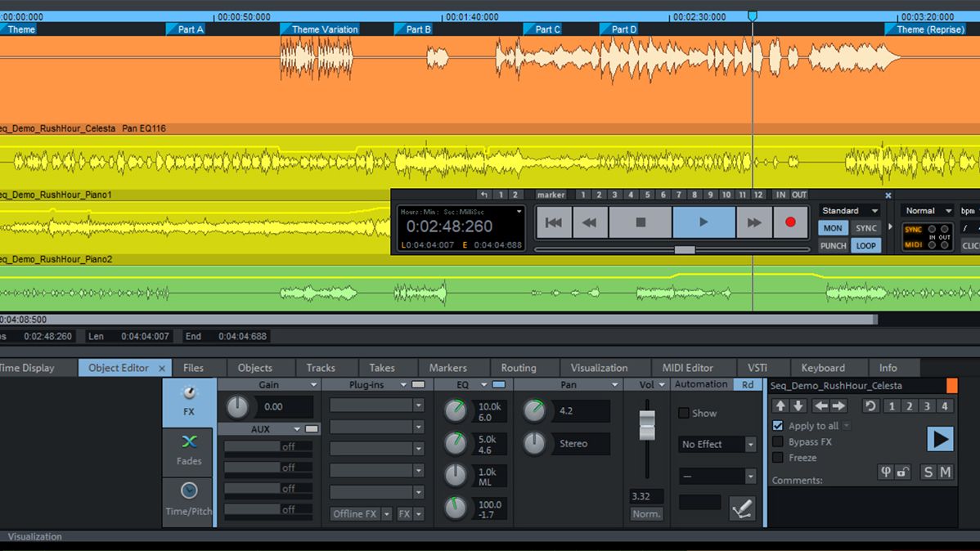
Task: Open the Gain section dropdown arrow
Action: (x=314, y=385)
